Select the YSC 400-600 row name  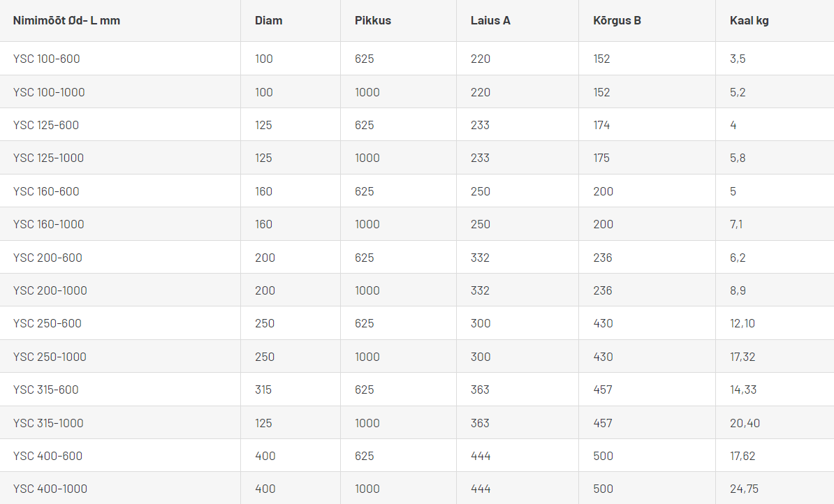point(47,456)
